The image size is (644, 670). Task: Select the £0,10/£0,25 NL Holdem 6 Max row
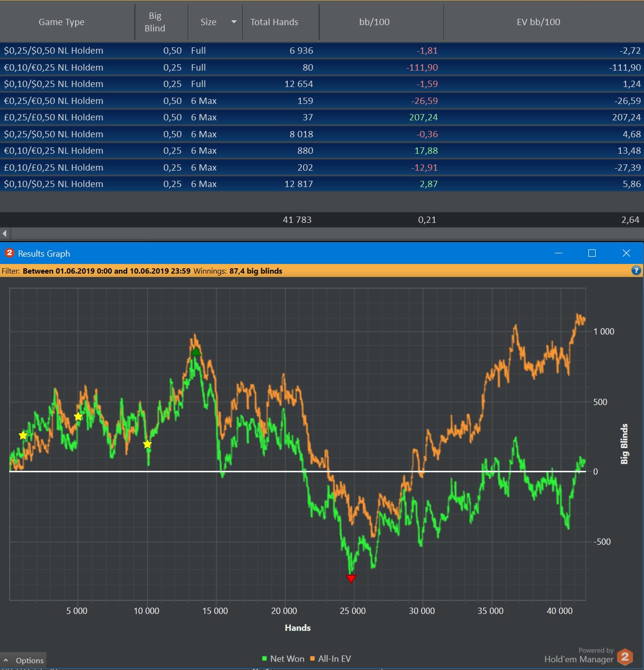pos(322,167)
